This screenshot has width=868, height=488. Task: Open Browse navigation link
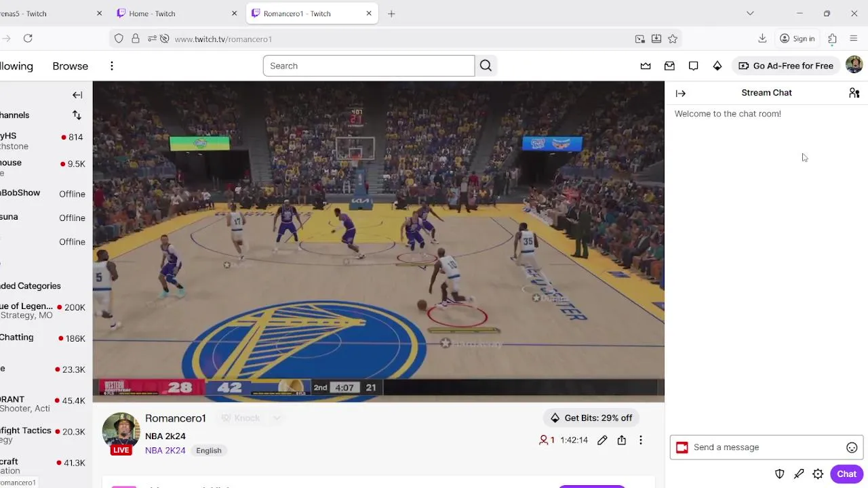tap(71, 66)
